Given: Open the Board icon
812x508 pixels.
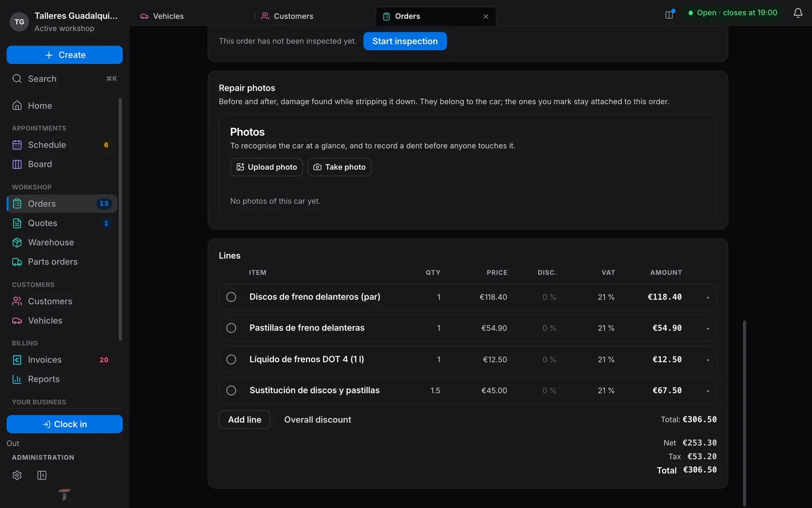Looking at the screenshot, I should point(17,164).
